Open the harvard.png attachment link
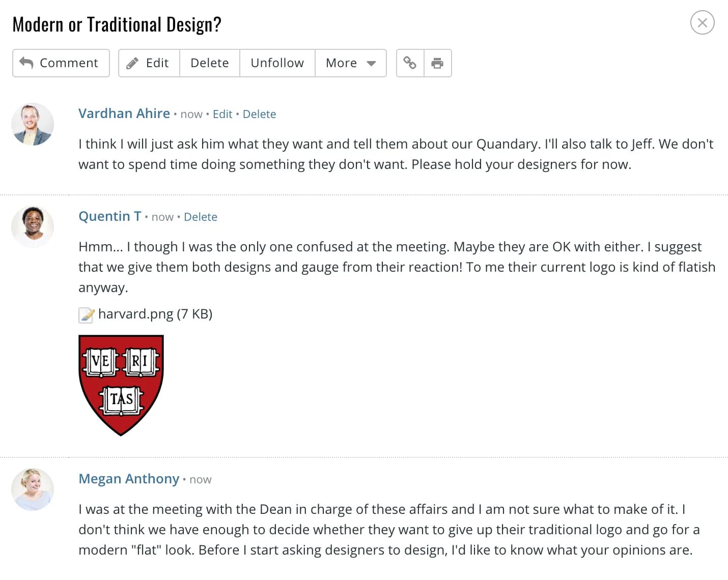The image size is (728, 580). pos(155,314)
